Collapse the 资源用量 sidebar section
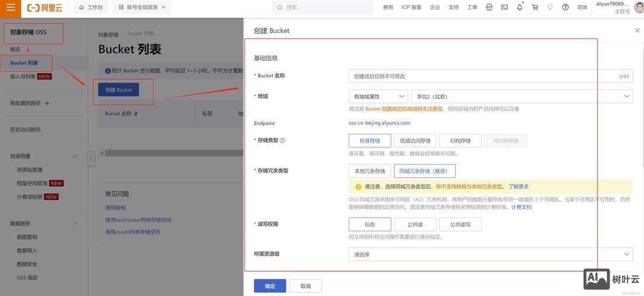This screenshot has height=296, width=644. click(75, 156)
